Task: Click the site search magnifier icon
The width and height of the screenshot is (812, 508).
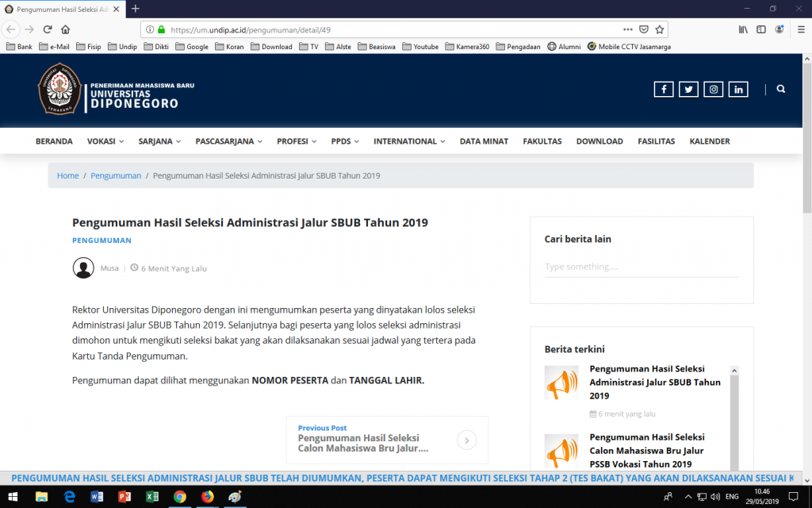Action: (781, 89)
